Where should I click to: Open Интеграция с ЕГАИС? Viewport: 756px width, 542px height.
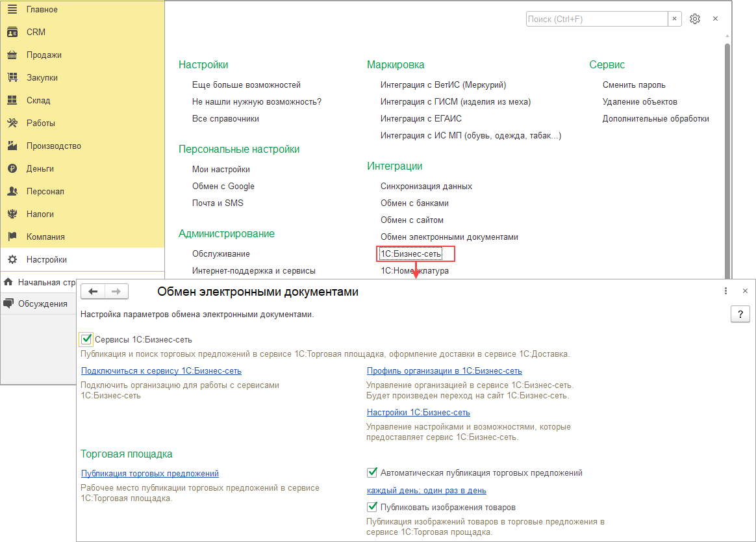click(x=421, y=119)
